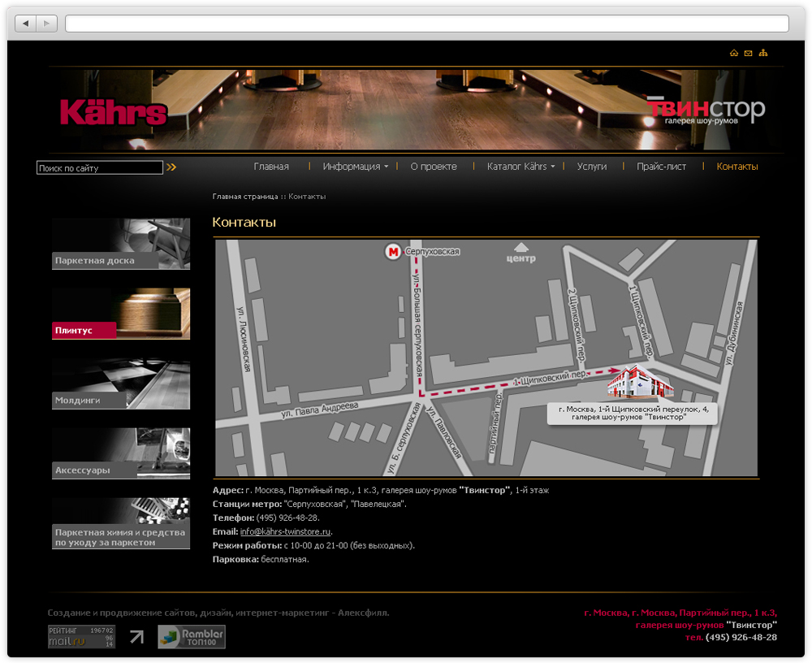
Task: Click the Серпуховская station label on map
Action: click(433, 251)
